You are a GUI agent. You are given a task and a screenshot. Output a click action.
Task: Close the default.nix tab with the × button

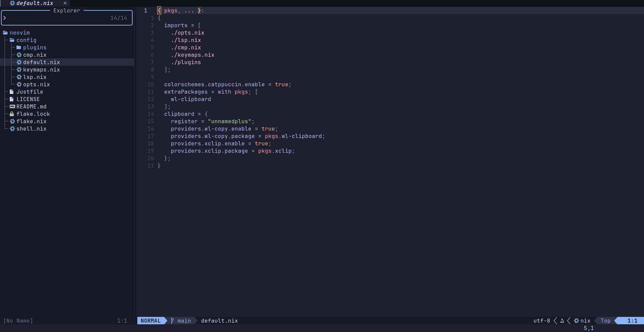[65, 3]
